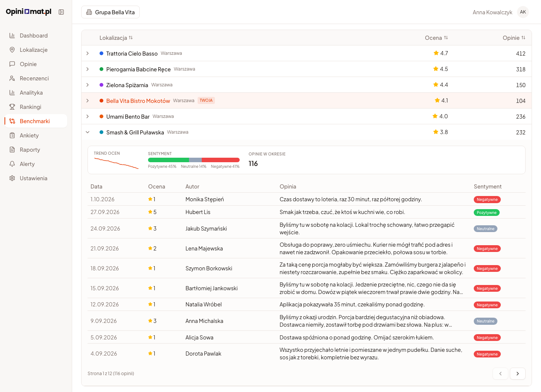Expand the Trattoria Cielo Basso row
This screenshot has height=392, width=541.
[88, 53]
